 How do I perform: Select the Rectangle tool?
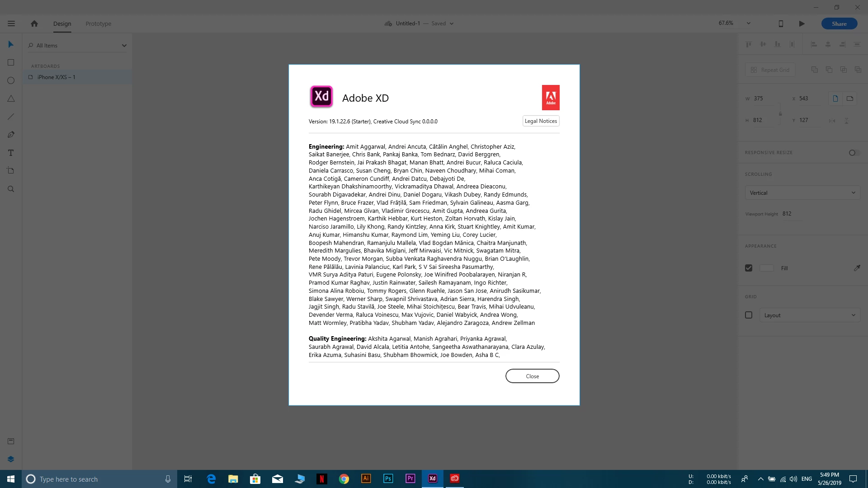click(11, 62)
